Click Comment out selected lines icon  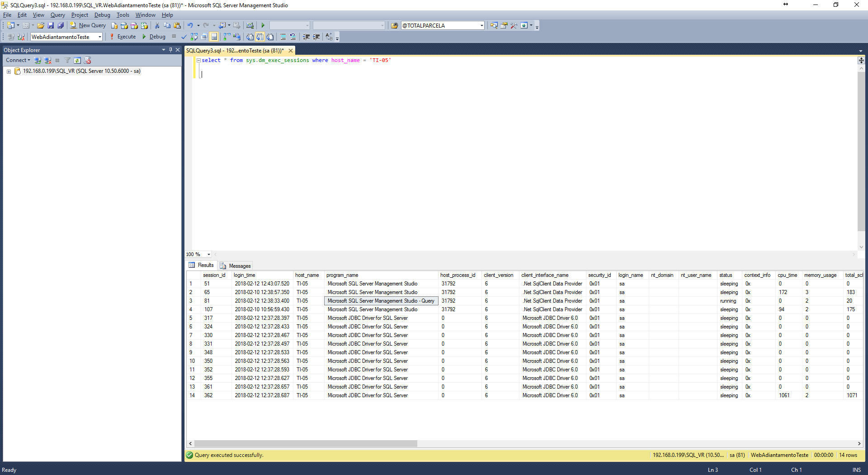pyautogui.click(x=283, y=37)
